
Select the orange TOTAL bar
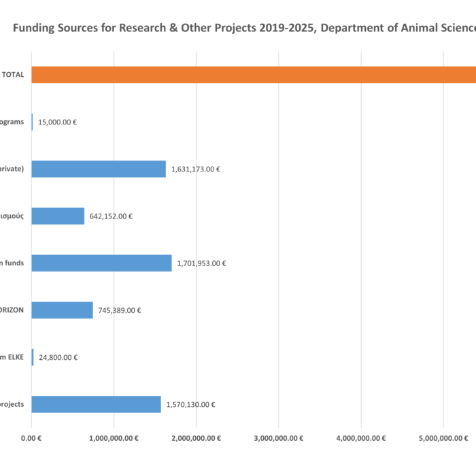[254, 75]
